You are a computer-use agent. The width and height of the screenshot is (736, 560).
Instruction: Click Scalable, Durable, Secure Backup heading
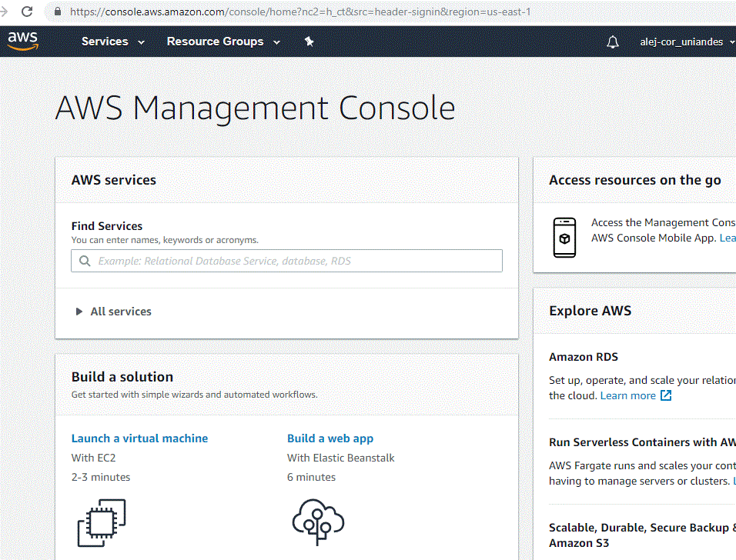(x=642, y=535)
